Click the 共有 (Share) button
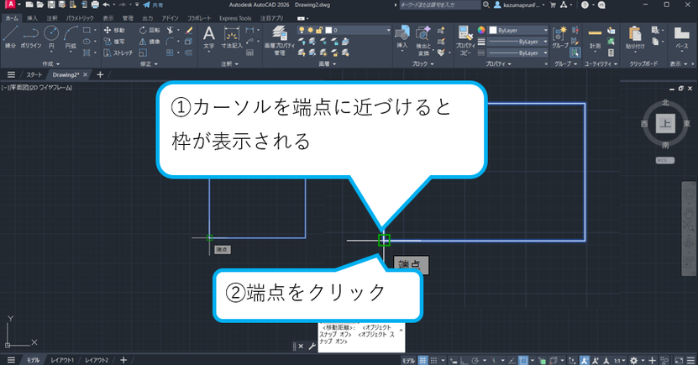 click(153, 5)
